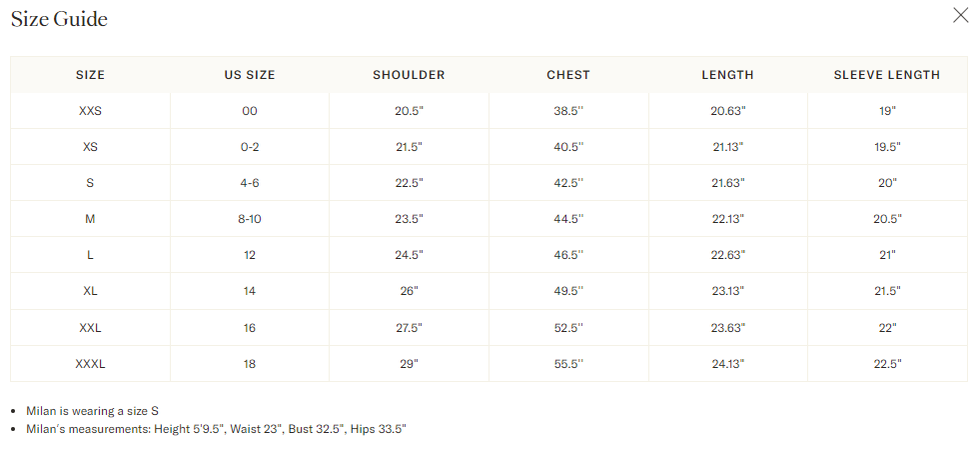Close the Size Guide dialog
The height and width of the screenshot is (475, 980).
point(960,15)
